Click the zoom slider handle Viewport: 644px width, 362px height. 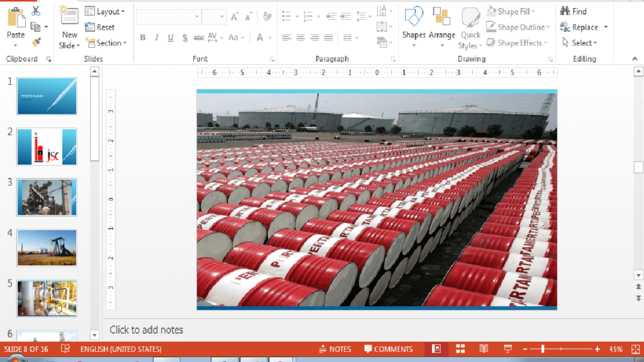(x=543, y=349)
